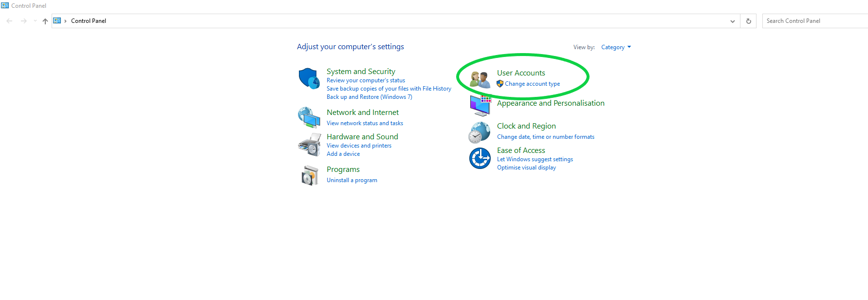
Task: Open Ease of Access category
Action: [521, 150]
